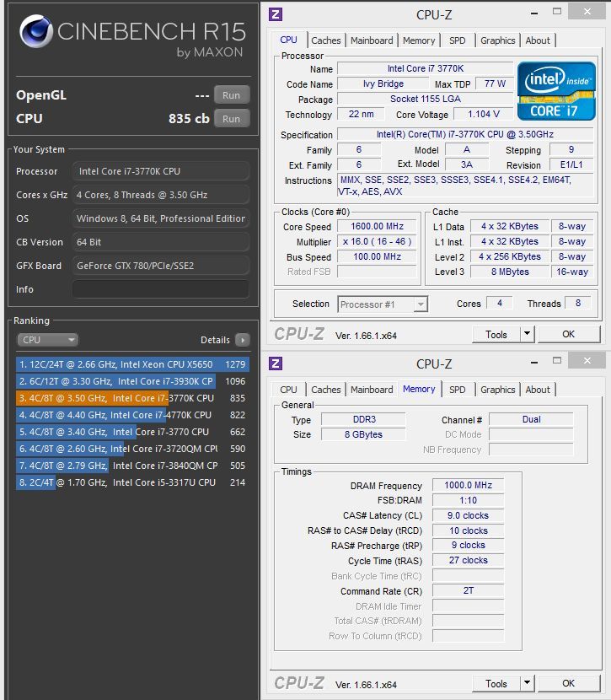
Task: Click Multiplier value x 16.0 (16 - 46)
Action: coord(377,241)
